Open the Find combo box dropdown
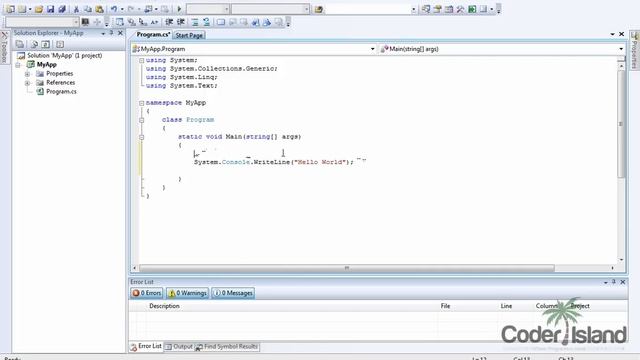 coord(413,9)
